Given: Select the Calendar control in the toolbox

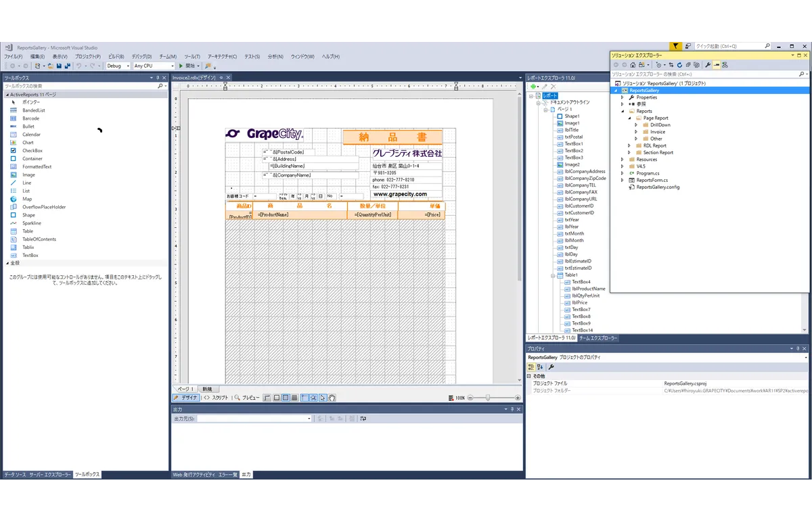Looking at the screenshot, I should tap(31, 135).
